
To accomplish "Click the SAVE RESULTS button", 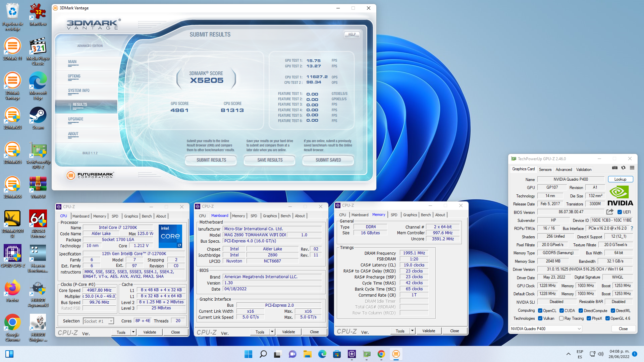I will [x=270, y=160].
